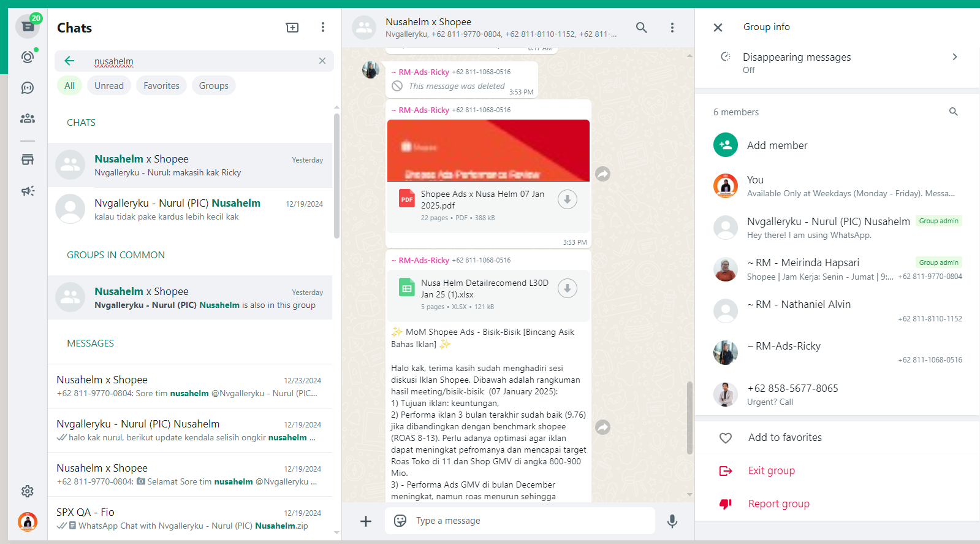Select the Groups filter chip

tap(214, 86)
